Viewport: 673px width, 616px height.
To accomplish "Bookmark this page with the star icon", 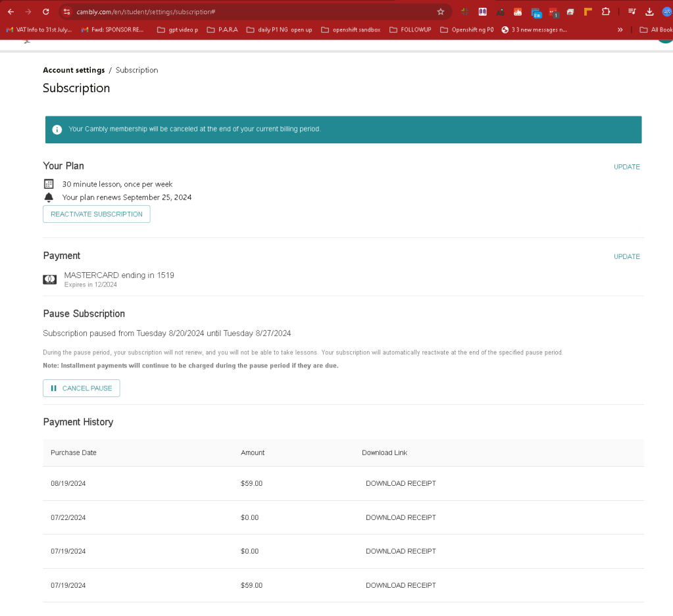I will pyautogui.click(x=440, y=12).
